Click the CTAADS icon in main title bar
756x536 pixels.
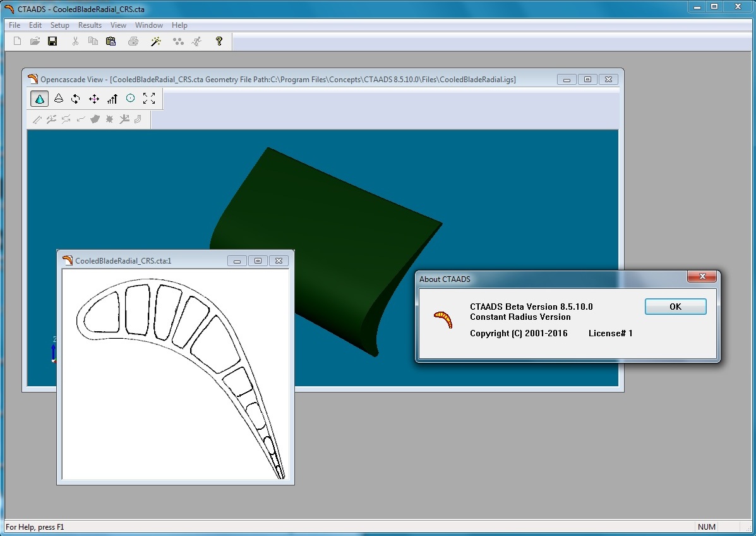click(9, 9)
